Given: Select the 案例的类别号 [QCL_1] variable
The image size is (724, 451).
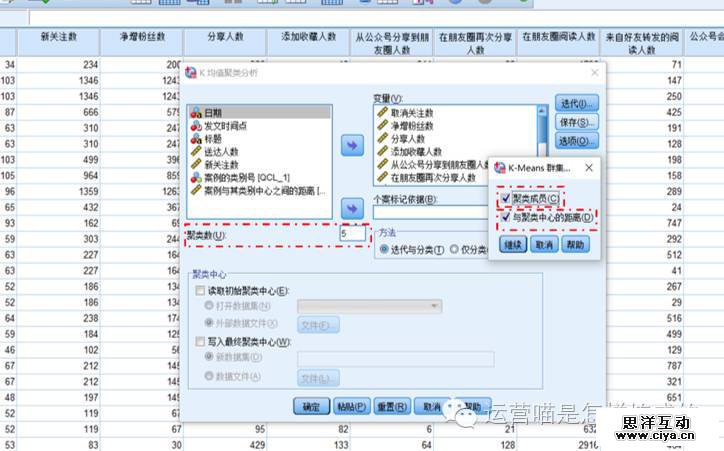Looking at the screenshot, I should (241, 177).
